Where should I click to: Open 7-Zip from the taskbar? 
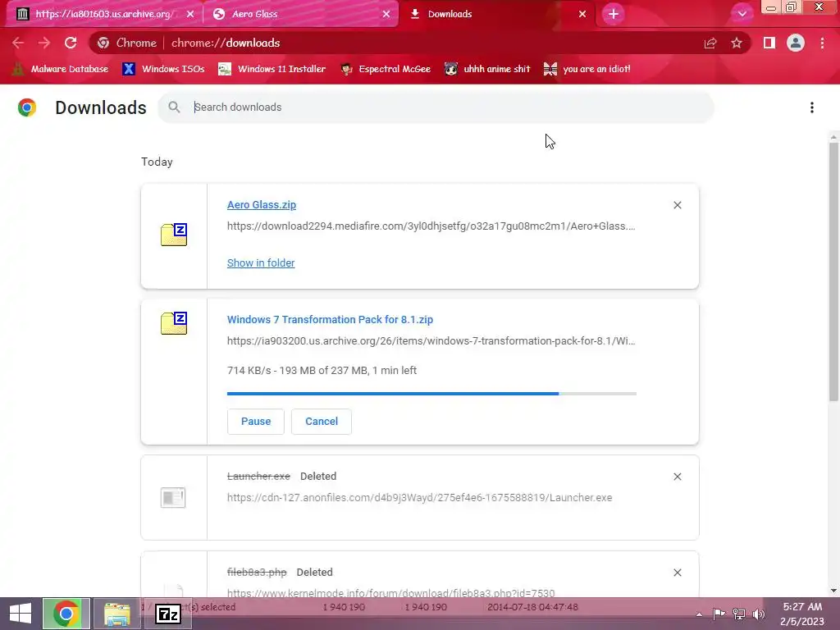coord(168,614)
